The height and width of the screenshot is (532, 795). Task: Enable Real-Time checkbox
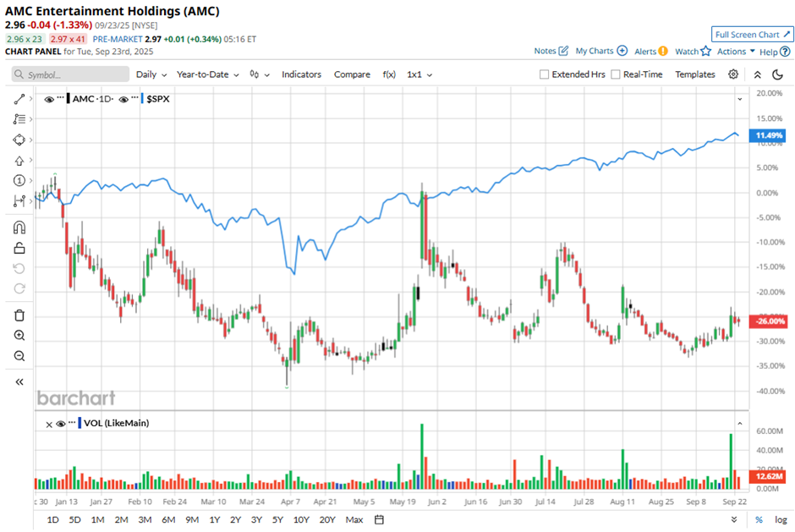[x=616, y=74]
